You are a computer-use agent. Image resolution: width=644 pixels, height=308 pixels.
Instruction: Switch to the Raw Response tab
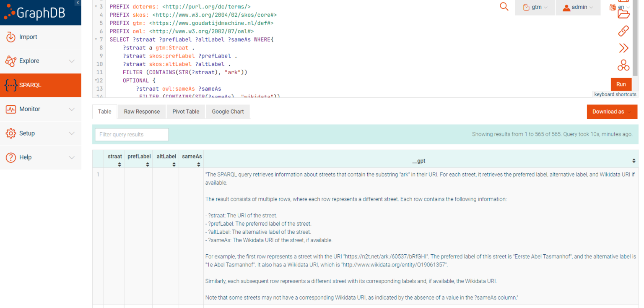[141, 112]
